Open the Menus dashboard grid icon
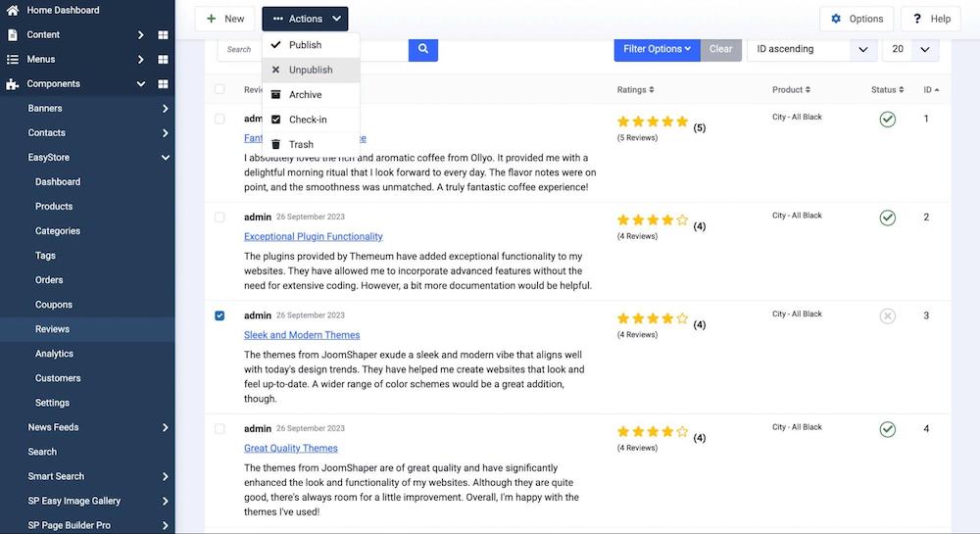Image resolution: width=980 pixels, height=534 pixels. (163, 59)
